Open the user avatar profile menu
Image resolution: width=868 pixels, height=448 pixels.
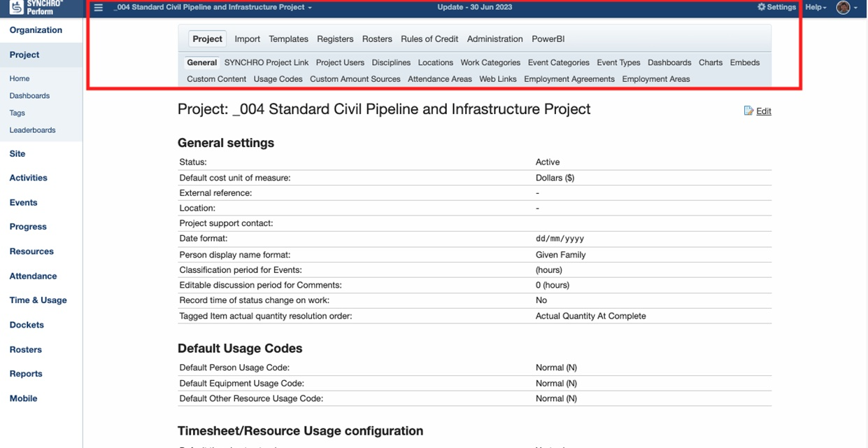[844, 8]
